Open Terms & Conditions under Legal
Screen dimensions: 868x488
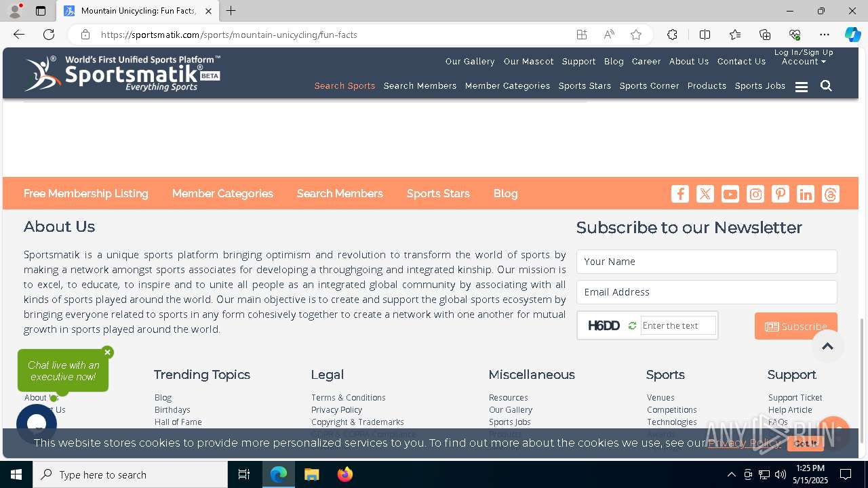click(348, 398)
